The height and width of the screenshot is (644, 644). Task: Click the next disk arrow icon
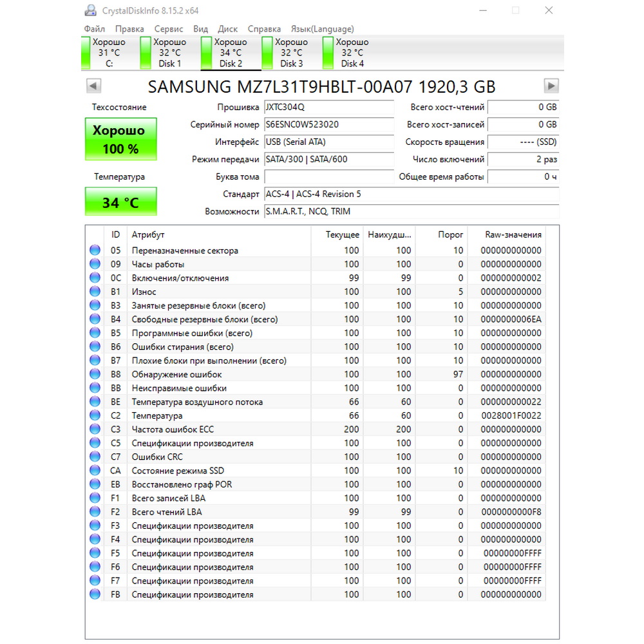[x=551, y=86]
